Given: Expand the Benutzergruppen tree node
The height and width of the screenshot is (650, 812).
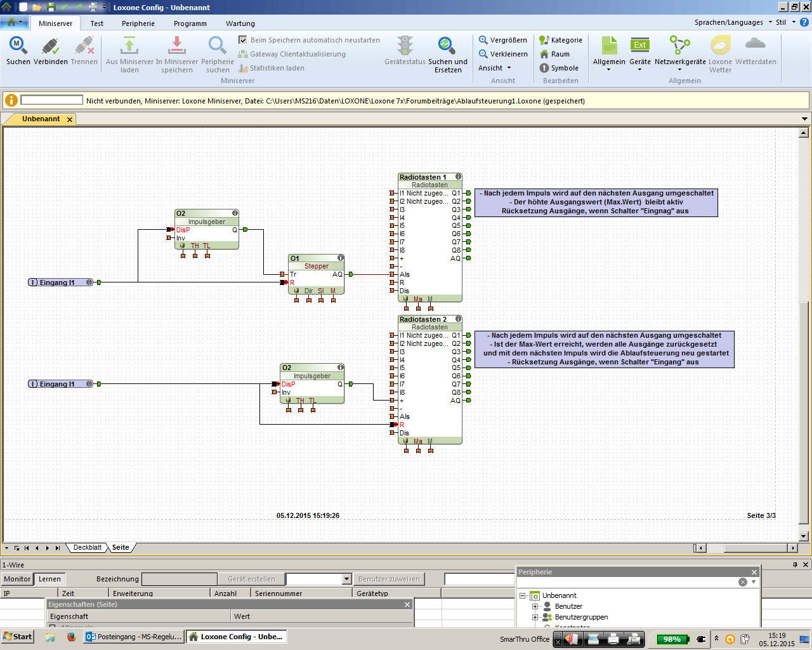Looking at the screenshot, I should (x=535, y=617).
